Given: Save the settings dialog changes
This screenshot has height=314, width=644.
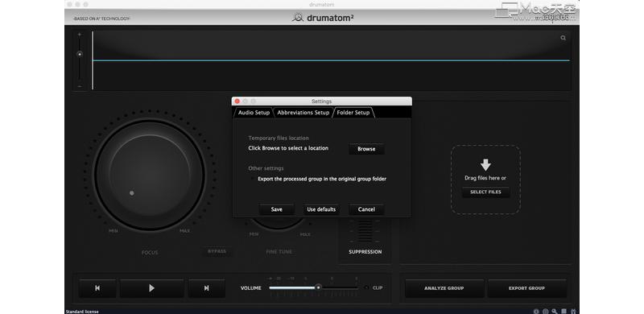Looking at the screenshot, I should (276, 209).
